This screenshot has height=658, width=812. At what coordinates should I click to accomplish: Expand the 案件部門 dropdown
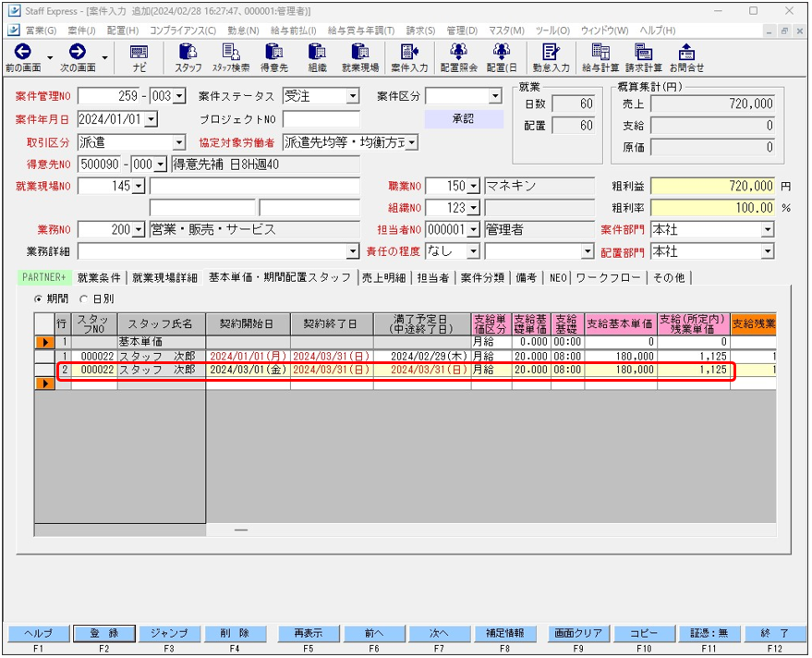click(768, 229)
